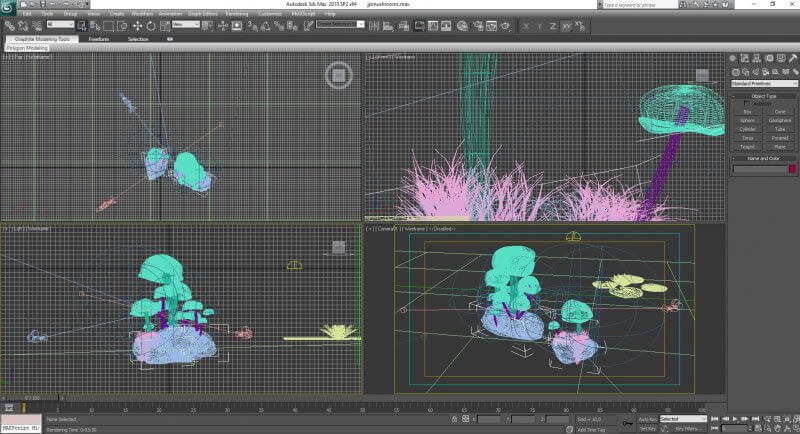
Task: Click the Use Pivot Point Center icon
Action: click(x=207, y=25)
